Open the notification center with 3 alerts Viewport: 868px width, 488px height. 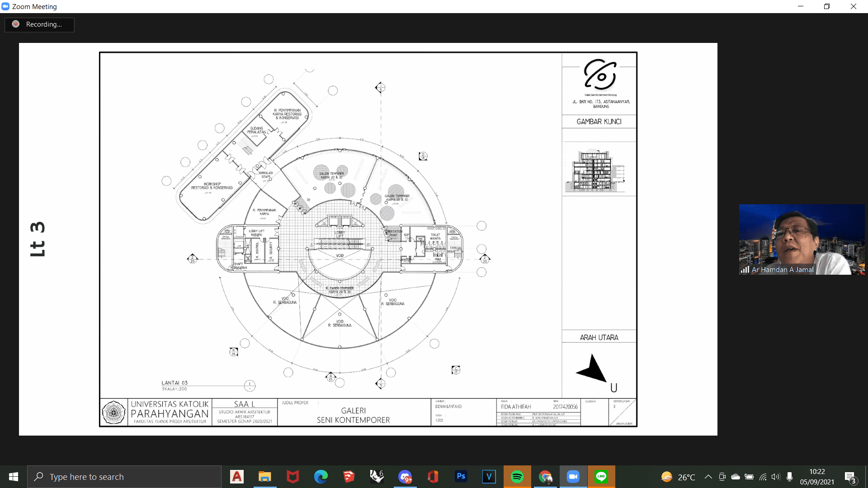click(x=850, y=477)
